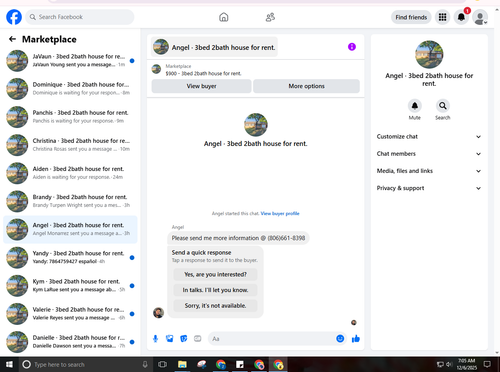This screenshot has height=372, width=500.
Task: Open Valerie conversation in the list
Action: click(x=70, y=314)
